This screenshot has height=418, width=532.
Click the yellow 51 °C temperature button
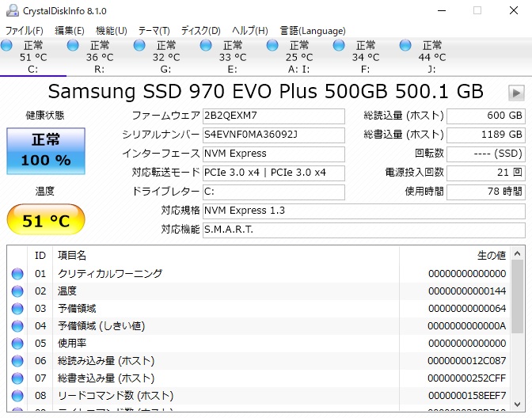46,219
